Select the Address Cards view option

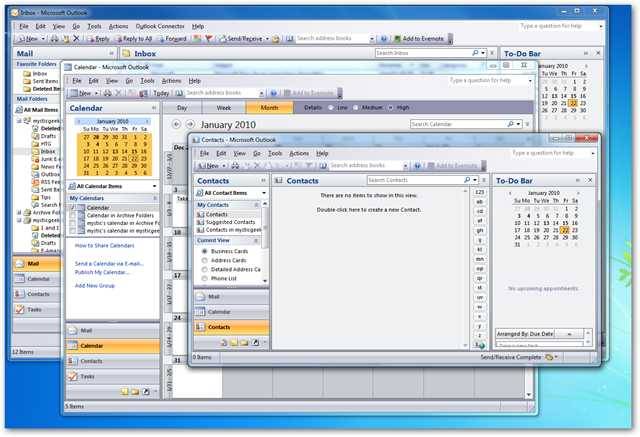coord(204,260)
